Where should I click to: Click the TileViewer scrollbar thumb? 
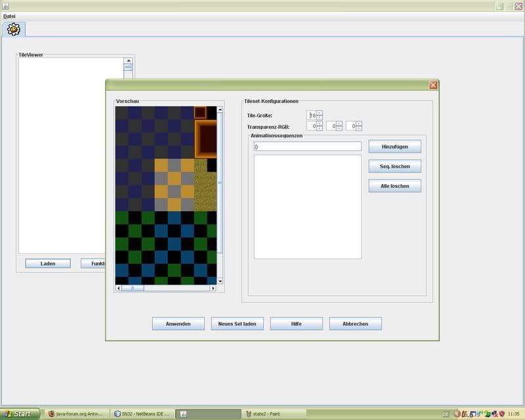[128, 68]
